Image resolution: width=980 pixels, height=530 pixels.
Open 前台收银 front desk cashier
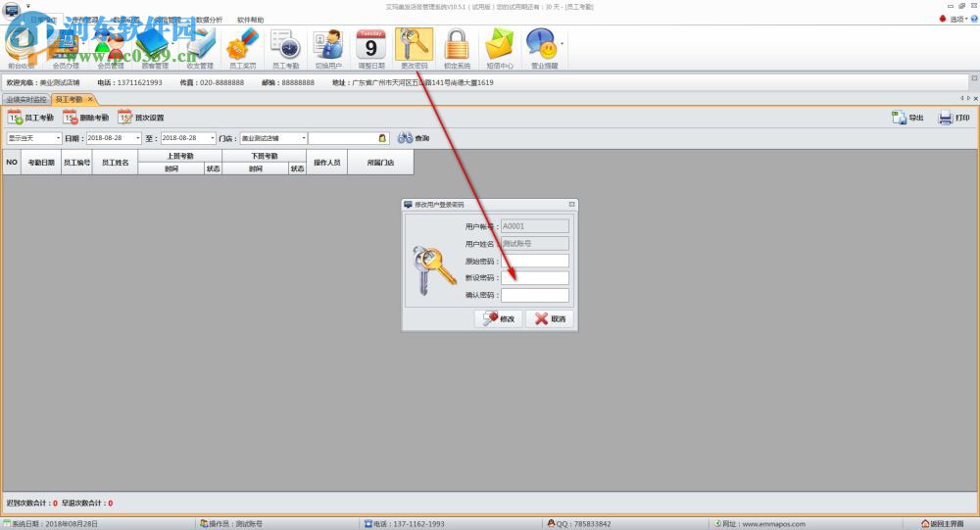coord(22,49)
